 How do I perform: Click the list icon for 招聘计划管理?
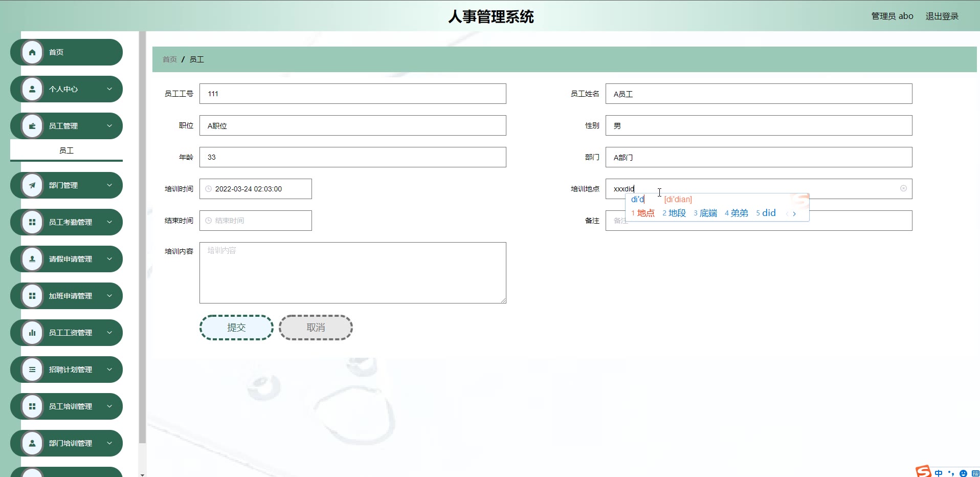coord(32,370)
